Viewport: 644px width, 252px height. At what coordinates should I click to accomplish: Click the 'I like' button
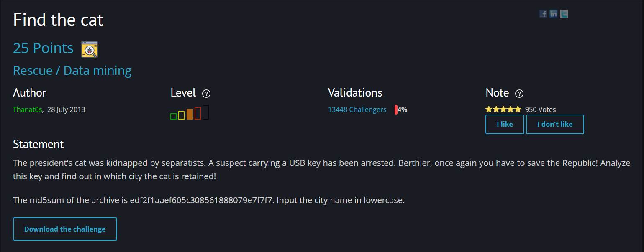[505, 124]
